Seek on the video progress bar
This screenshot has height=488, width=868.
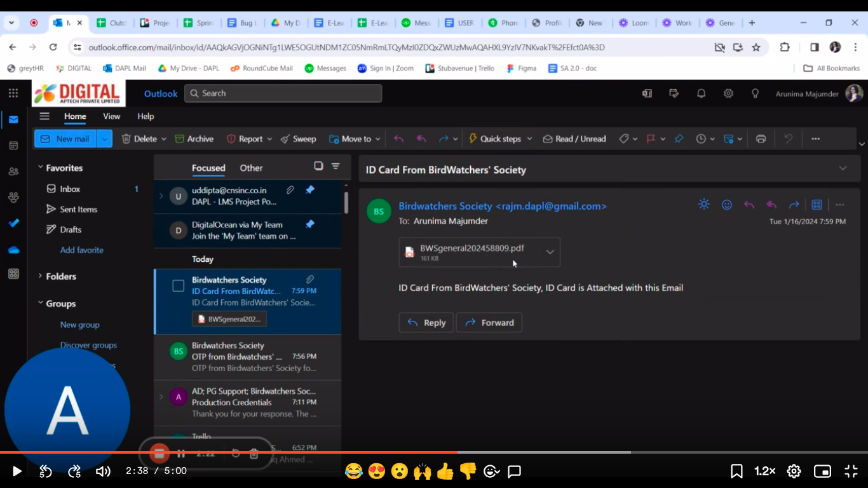(x=434, y=452)
